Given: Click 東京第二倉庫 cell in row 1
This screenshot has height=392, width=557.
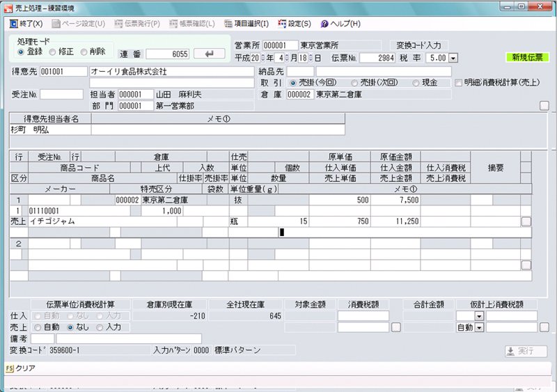Looking at the screenshot, I should 174,200.
